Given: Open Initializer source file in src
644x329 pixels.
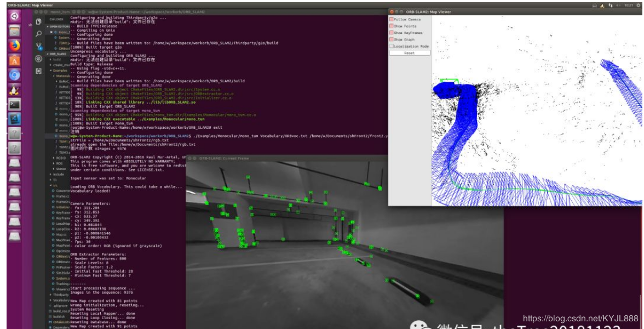Looking at the screenshot, I should [61, 207].
